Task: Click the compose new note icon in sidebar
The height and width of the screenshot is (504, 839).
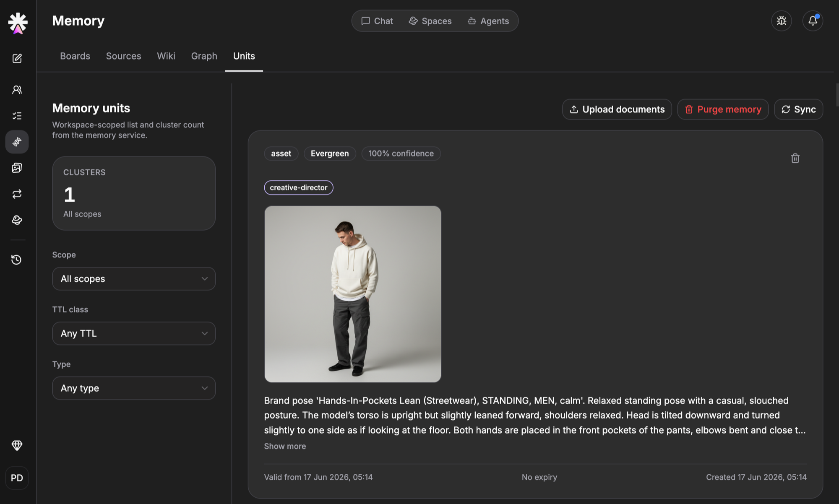Action: 17,58
